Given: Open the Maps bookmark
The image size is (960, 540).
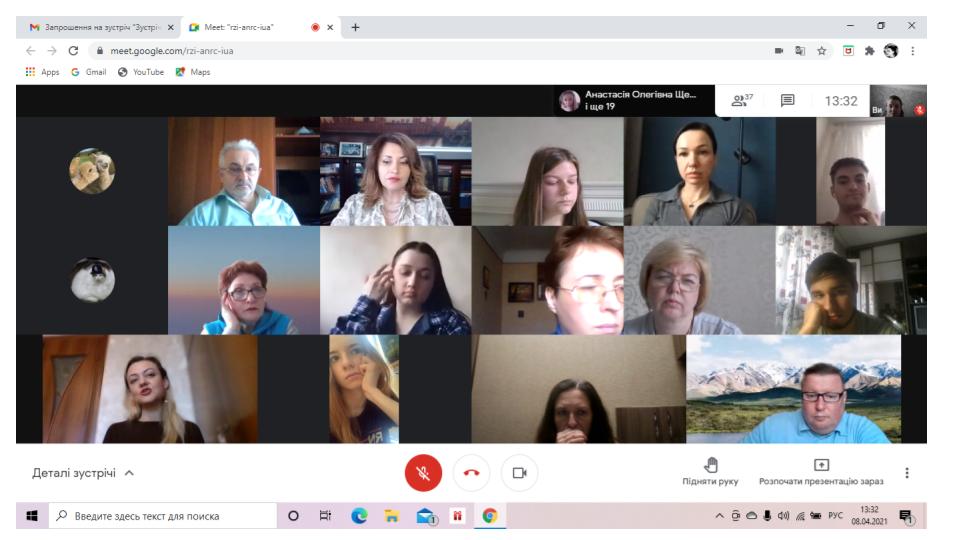Looking at the screenshot, I should [193, 72].
